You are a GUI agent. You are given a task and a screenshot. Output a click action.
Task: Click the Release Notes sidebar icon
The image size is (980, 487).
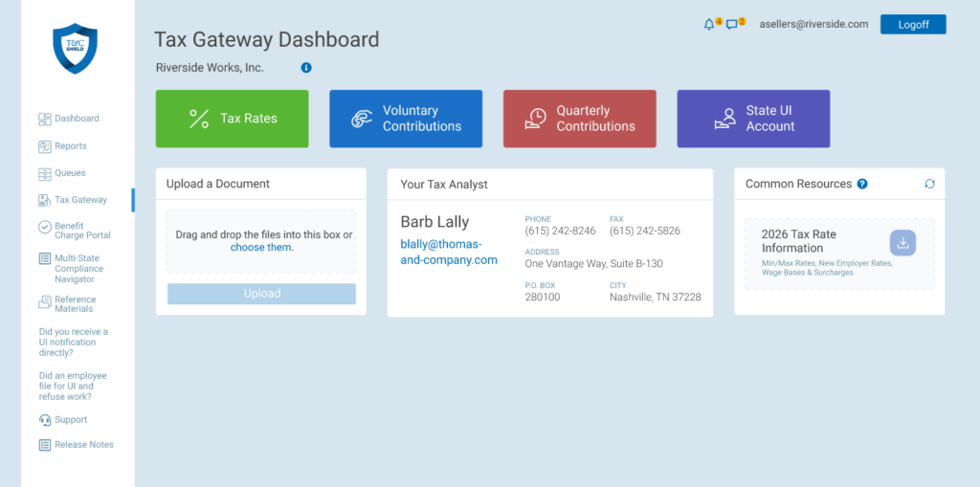(x=44, y=445)
